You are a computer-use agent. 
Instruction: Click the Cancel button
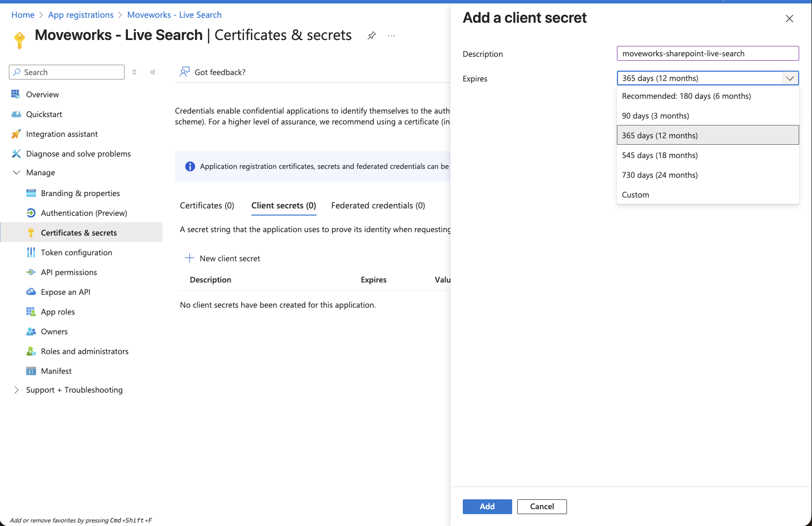tap(542, 507)
